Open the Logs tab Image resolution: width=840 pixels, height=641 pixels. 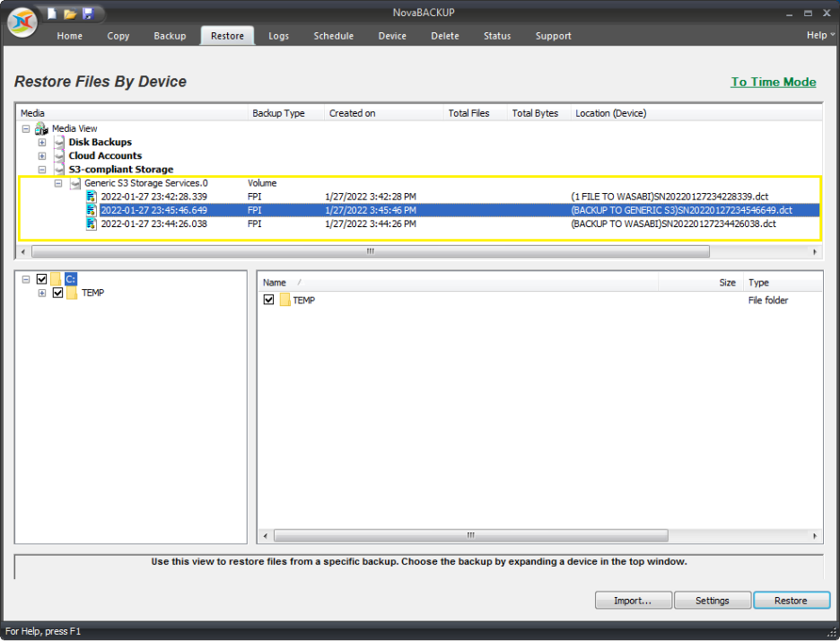pos(278,36)
